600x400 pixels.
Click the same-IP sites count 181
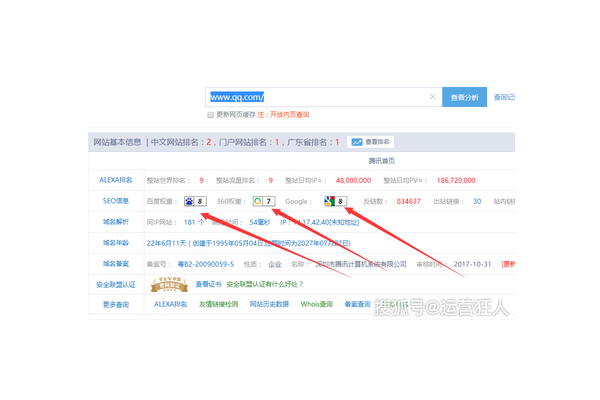point(189,222)
